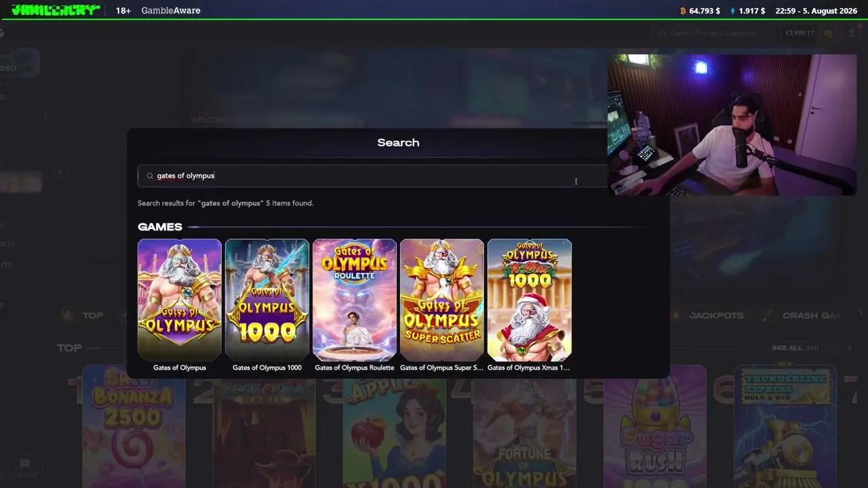The width and height of the screenshot is (868, 488).
Task: Click the GambleAware label
Action: [x=171, y=11]
